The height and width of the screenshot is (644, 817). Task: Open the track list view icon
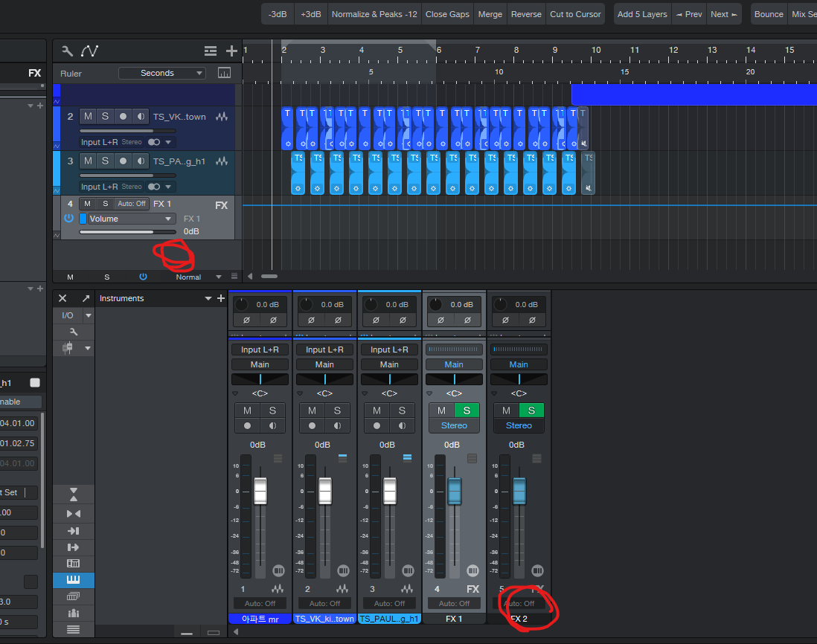(x=211, y=51)
